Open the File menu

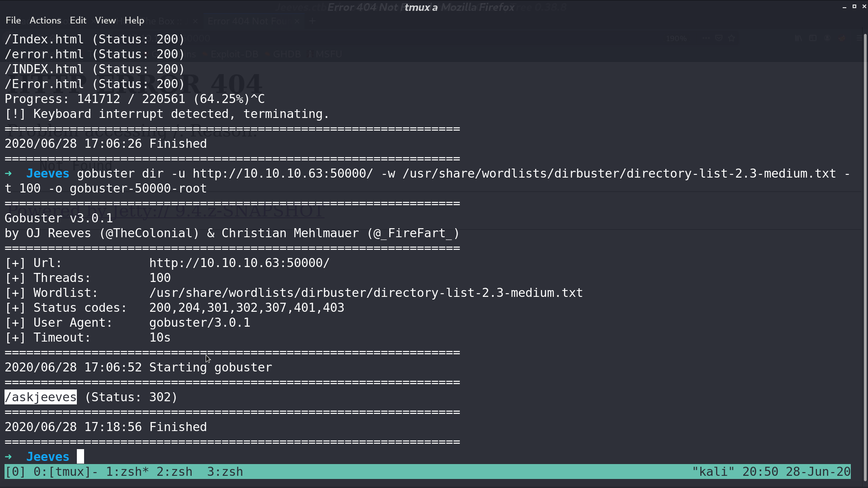tap(13, 20)
